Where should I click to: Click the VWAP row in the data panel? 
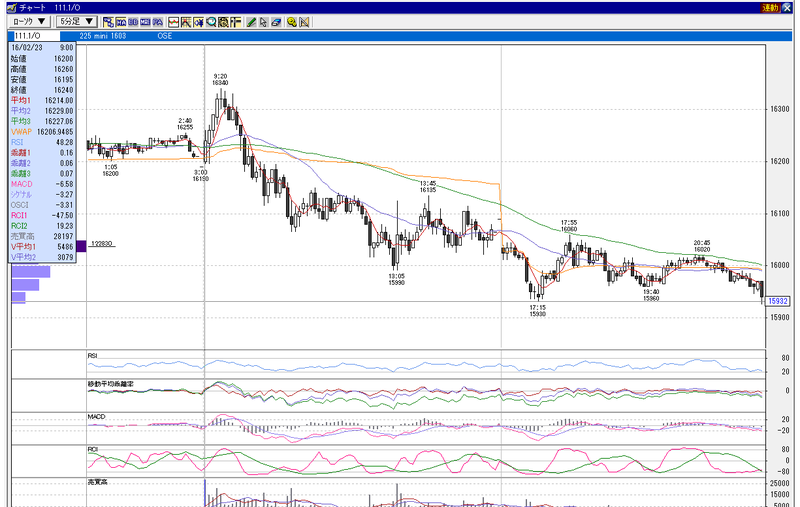[x=42, y=132]
